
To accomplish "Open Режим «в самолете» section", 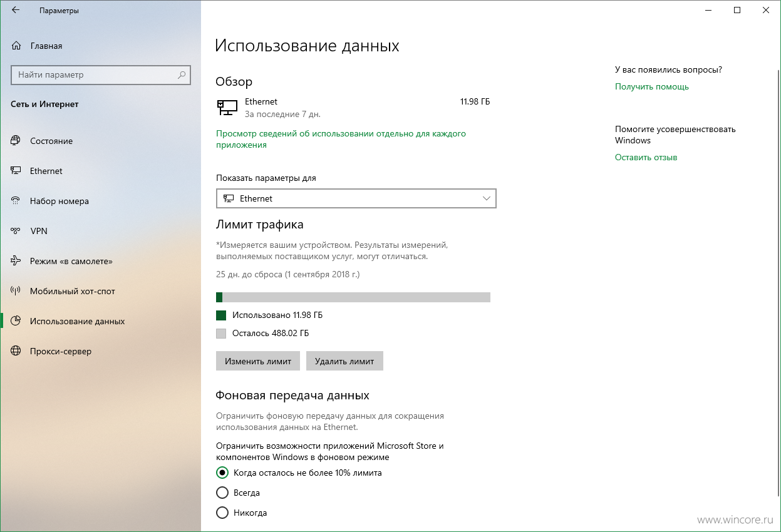I will (100, 261).
